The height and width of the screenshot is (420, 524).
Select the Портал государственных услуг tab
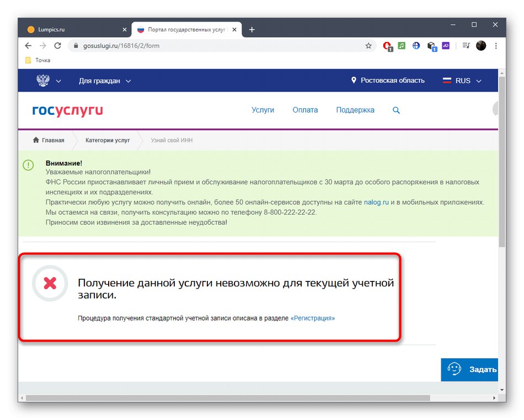tap(186, 29)
